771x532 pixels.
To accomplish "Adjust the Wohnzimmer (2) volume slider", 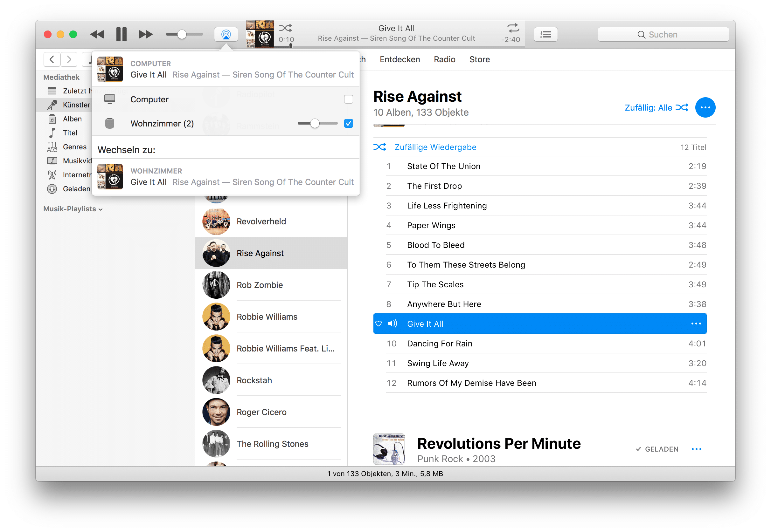I will (x=317, y=123).
